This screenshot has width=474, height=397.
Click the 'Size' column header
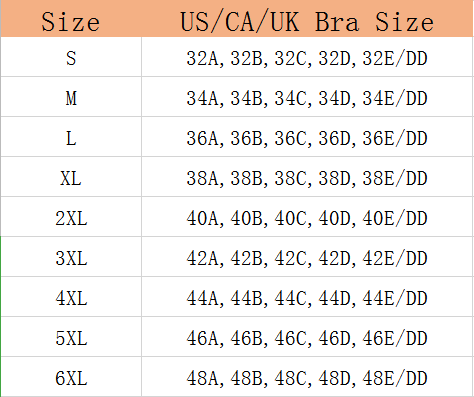(x=71, y=18)
